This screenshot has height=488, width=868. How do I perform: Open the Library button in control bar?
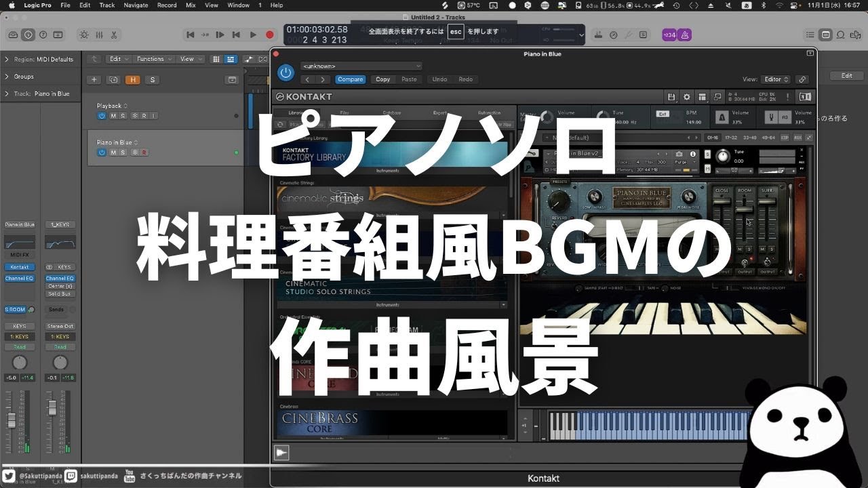click(x=13, y=35)
